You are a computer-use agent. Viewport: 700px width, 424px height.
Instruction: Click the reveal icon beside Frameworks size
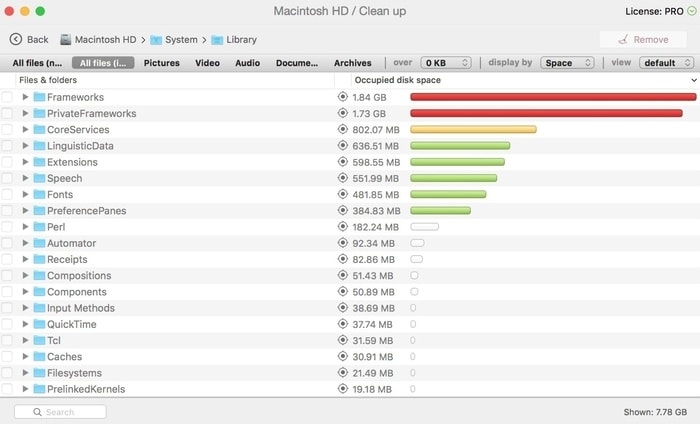343,98
